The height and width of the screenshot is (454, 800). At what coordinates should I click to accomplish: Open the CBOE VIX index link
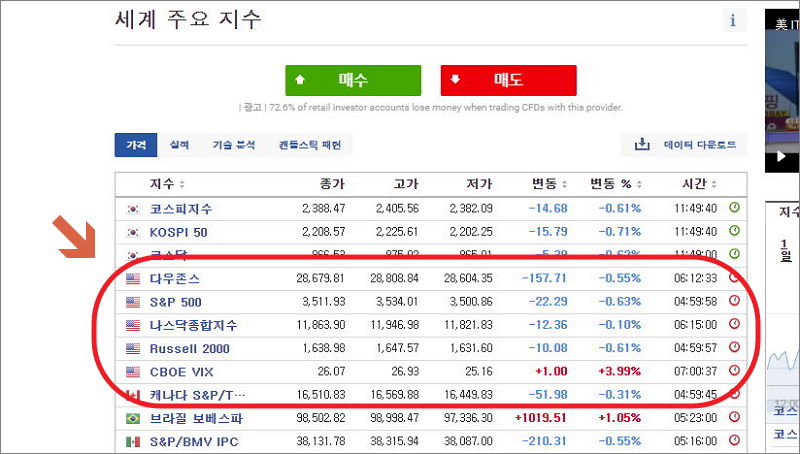[181, 372]
